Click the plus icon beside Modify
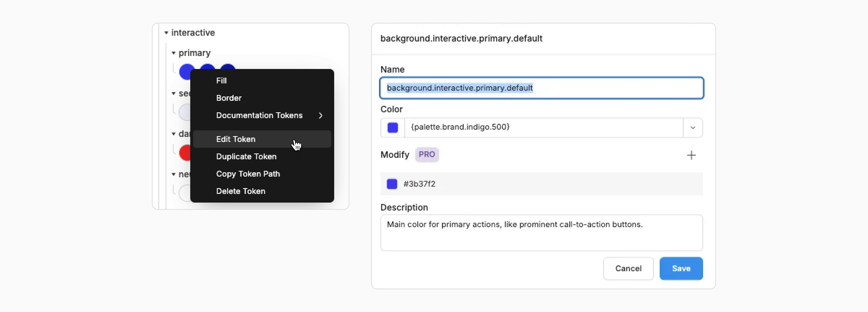Viewport: 868px width, 312px height. (x=691, y=155)
